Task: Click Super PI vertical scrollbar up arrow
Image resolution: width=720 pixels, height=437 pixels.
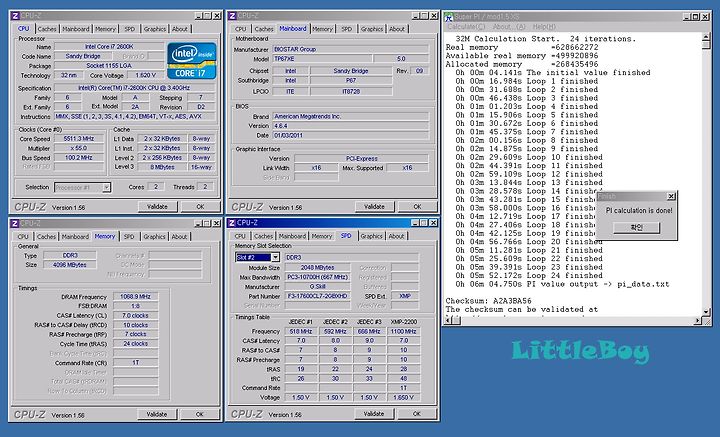Action: coord(707,36)
